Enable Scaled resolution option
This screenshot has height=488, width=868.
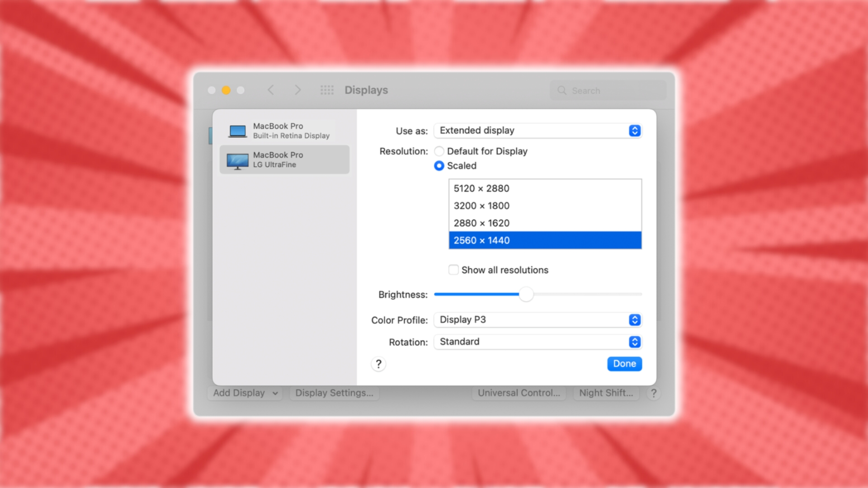[x=439, y=166]
